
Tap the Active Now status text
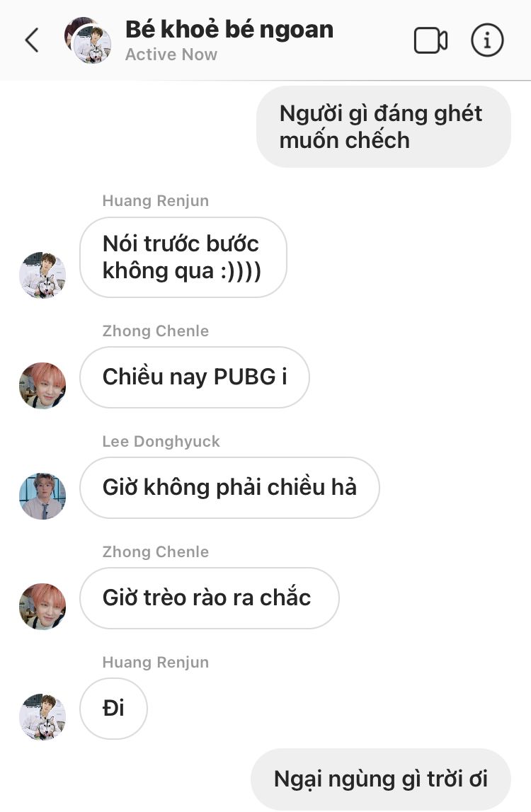(x=171, y=55)
